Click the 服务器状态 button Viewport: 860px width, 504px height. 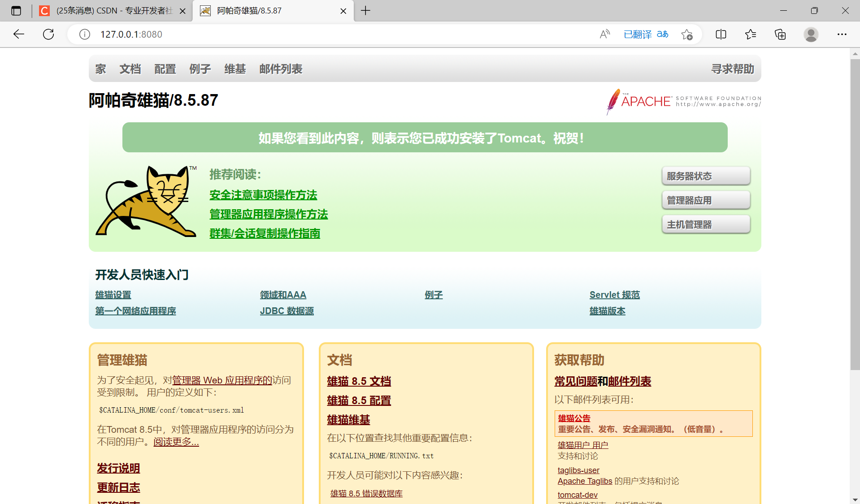pos(706,176)
